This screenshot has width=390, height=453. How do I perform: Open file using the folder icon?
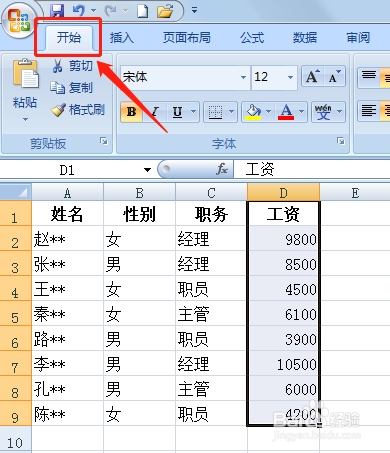click(x=165, y=11)
